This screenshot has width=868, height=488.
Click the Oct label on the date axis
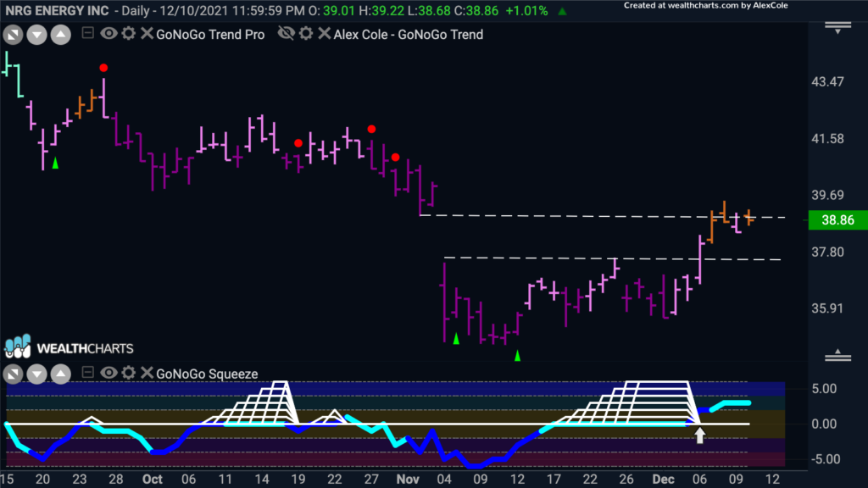coord(153,480)
